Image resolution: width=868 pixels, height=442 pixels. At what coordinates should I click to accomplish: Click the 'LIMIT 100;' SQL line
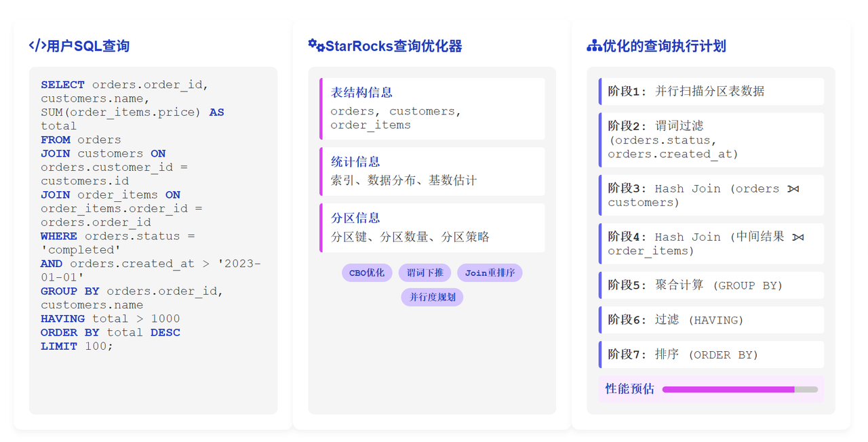[x=77, y=346]
